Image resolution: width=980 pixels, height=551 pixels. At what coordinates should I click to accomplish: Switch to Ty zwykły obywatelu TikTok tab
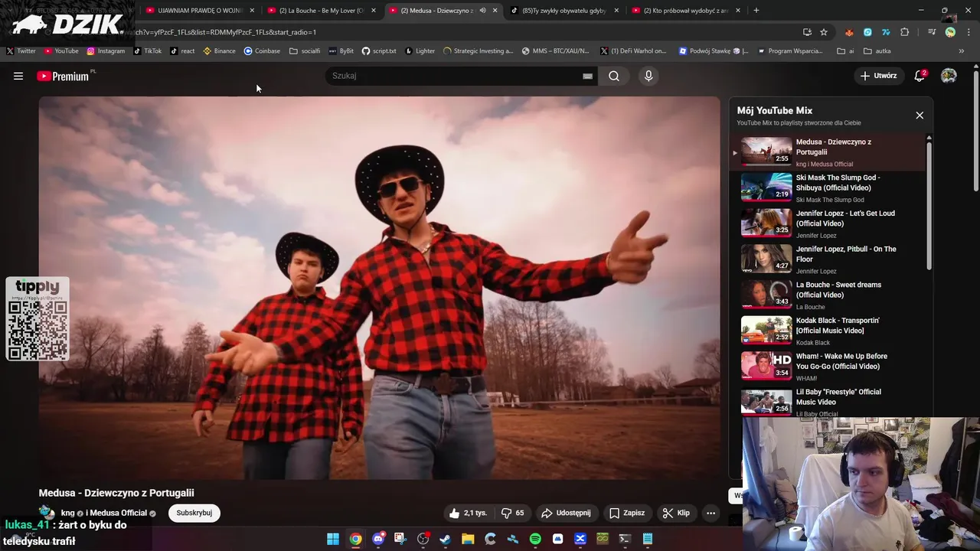[565, 10]
